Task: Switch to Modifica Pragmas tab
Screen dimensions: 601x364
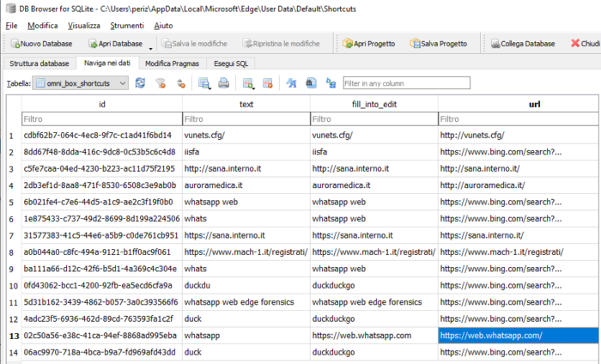Action: [172, 64]
